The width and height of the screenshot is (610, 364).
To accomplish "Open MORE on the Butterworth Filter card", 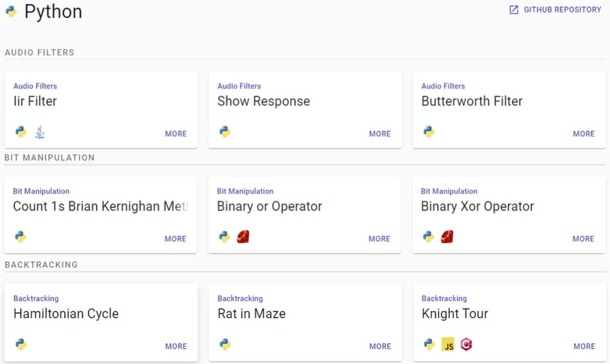I will (583, 134).
